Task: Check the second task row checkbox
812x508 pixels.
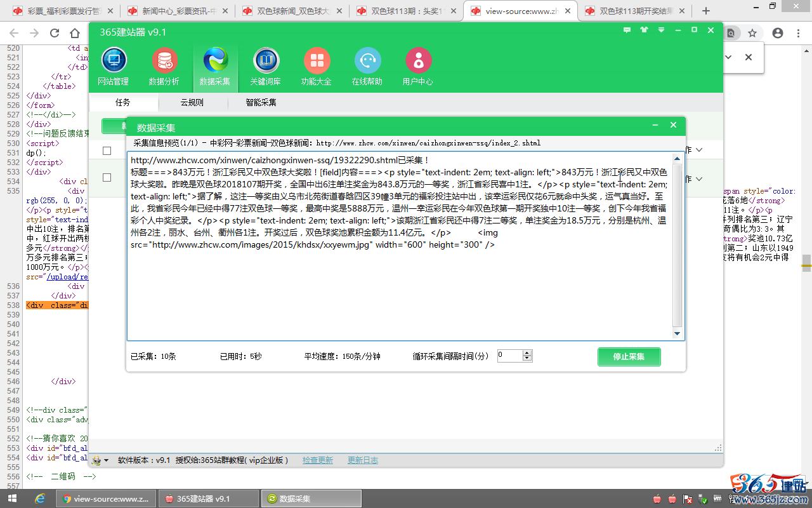Action: coord(107,177)
